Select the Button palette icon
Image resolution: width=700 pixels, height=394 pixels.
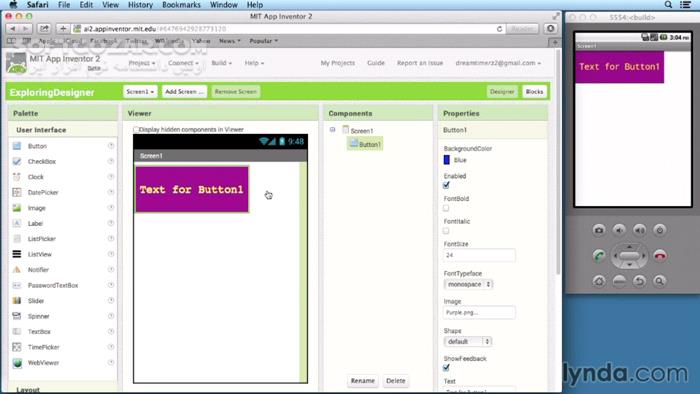[17, 146]
